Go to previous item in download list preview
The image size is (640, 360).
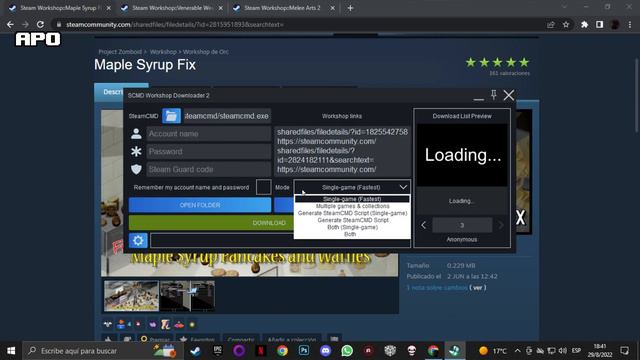pos(424,225)
